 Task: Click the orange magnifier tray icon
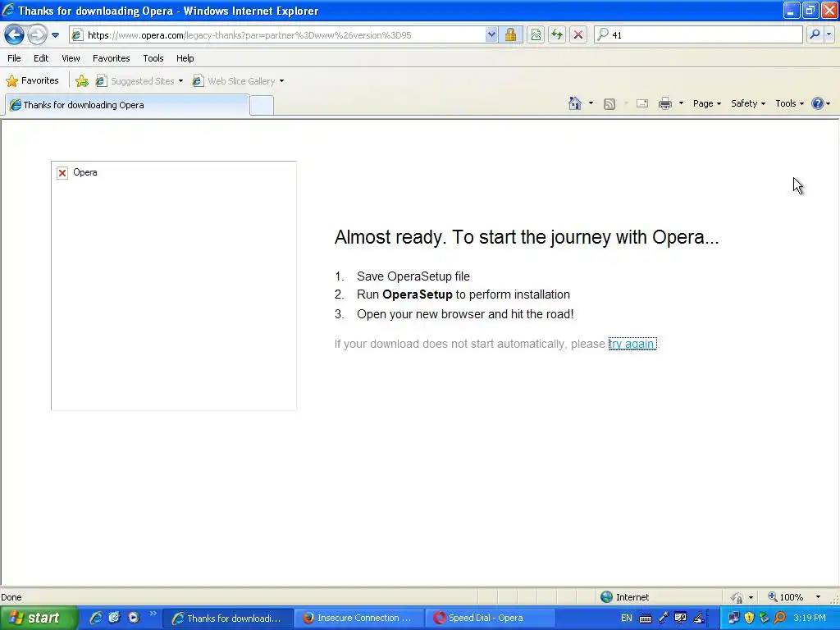(779, 618)
